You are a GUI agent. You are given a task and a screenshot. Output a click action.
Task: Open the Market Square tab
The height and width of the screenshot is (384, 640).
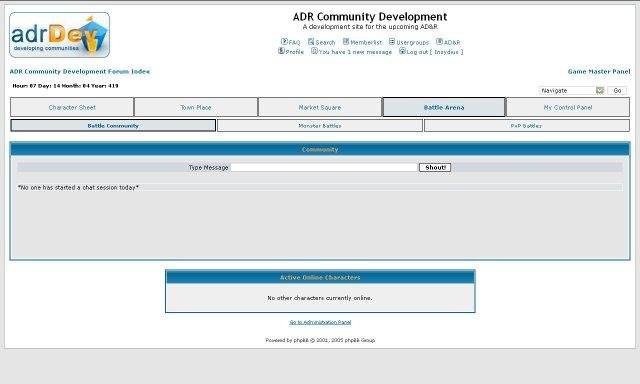(320, 107)
